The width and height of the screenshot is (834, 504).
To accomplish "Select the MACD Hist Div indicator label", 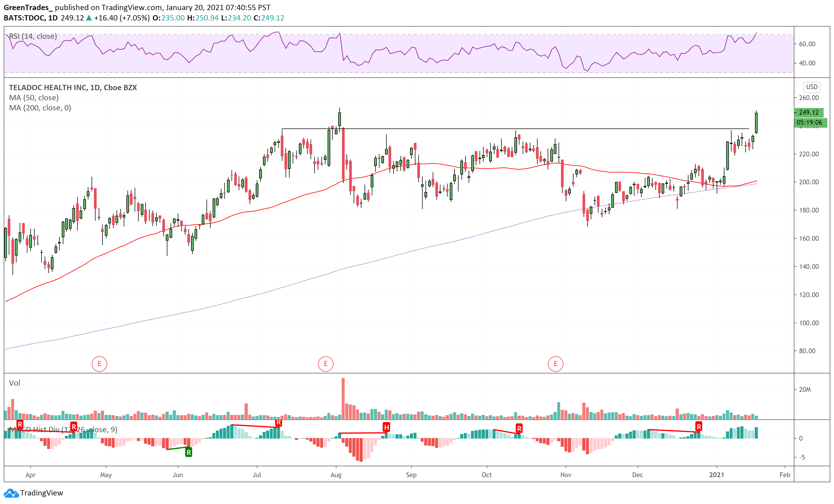I will click(x=63, y=430).
